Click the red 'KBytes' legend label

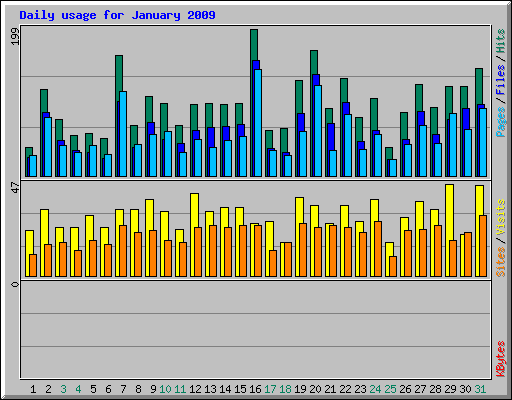tap(500, 359)
